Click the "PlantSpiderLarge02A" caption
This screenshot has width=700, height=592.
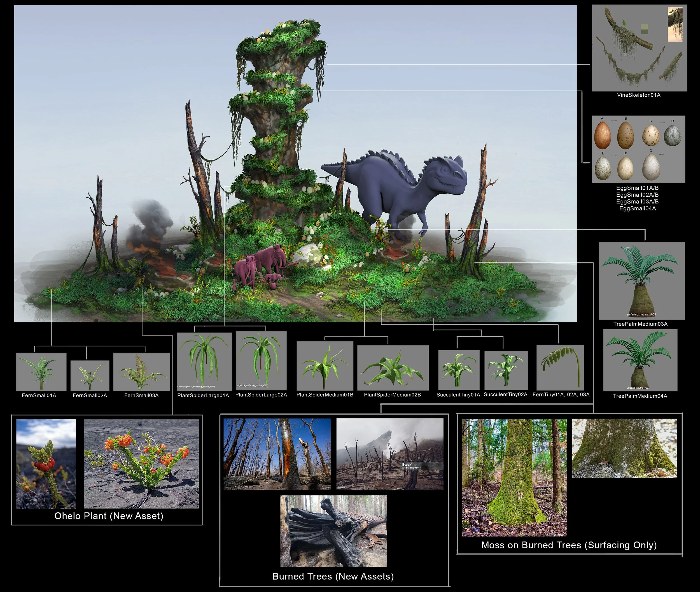(x=261, y=395)
